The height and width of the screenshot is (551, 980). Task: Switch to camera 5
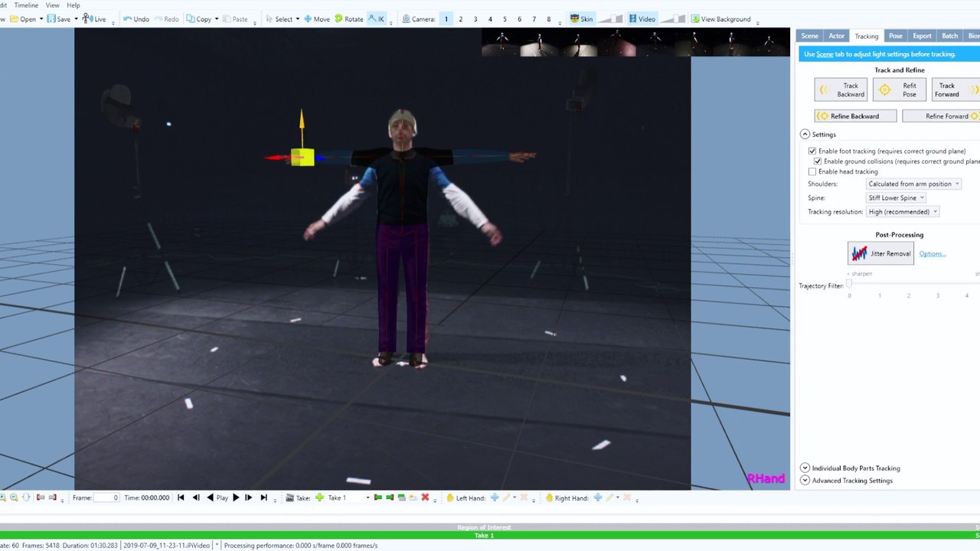pyautogui.click(x=505, y=19)
